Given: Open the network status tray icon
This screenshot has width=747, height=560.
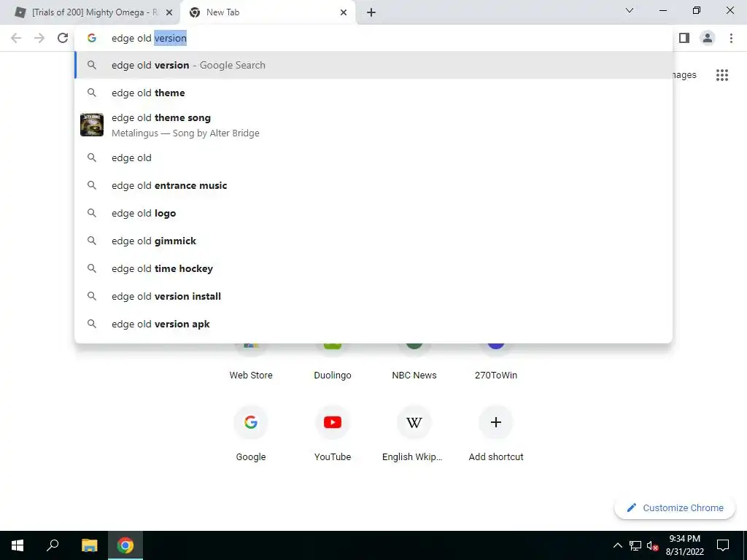Looking at the screenshot, I should click(635, 545).
